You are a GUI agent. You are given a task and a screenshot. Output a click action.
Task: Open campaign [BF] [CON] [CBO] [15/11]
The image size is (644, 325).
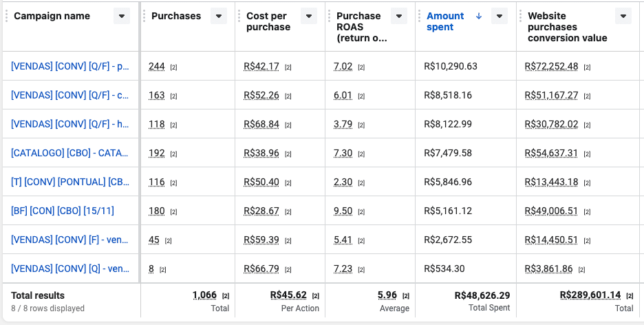[63, 211]
